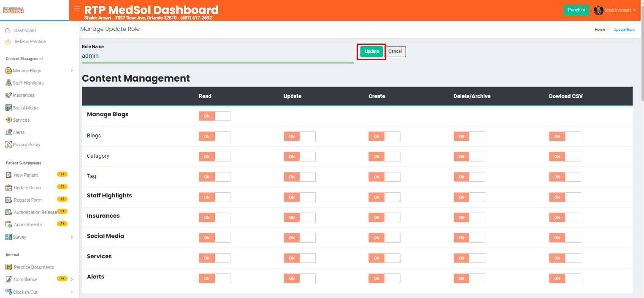Go to Staff Highlights in sidebar
The width and height of the screenshot is (644, 298).
28,83
